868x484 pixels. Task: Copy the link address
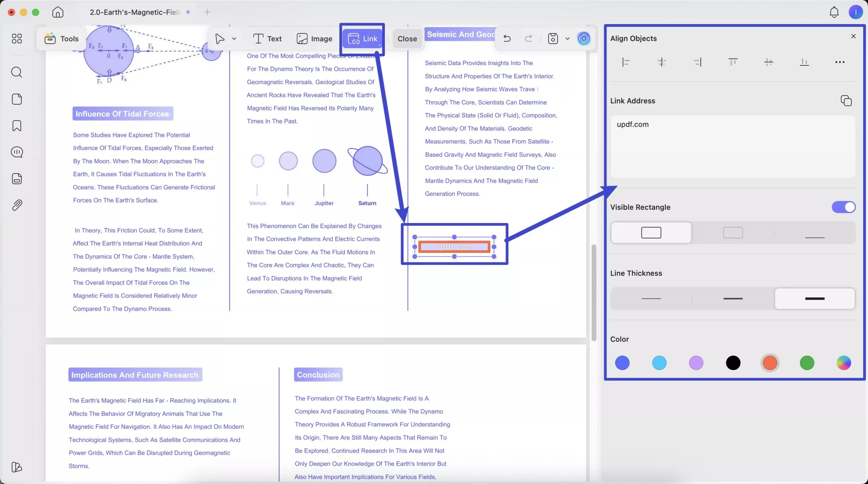846,100
